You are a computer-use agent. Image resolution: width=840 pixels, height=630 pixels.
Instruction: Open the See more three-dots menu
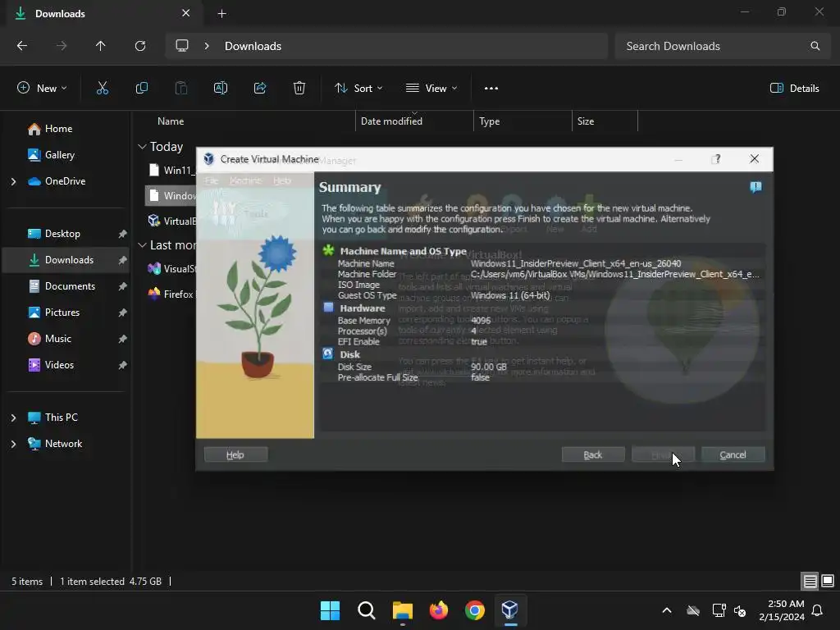(491, 89)
